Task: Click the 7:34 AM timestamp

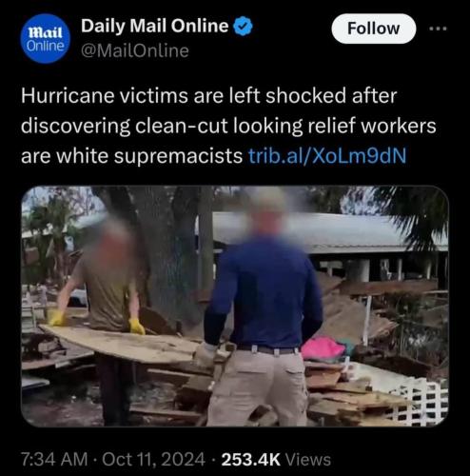Action: [54, 459]
